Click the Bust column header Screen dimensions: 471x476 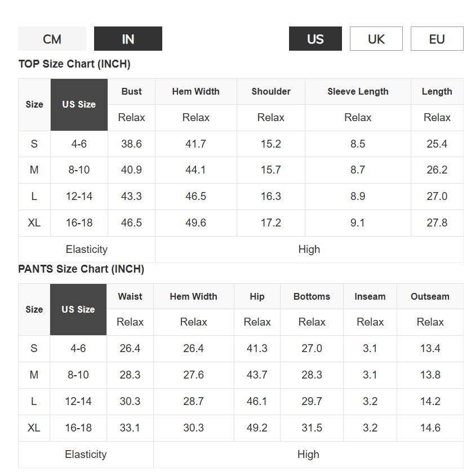[131, 91]
